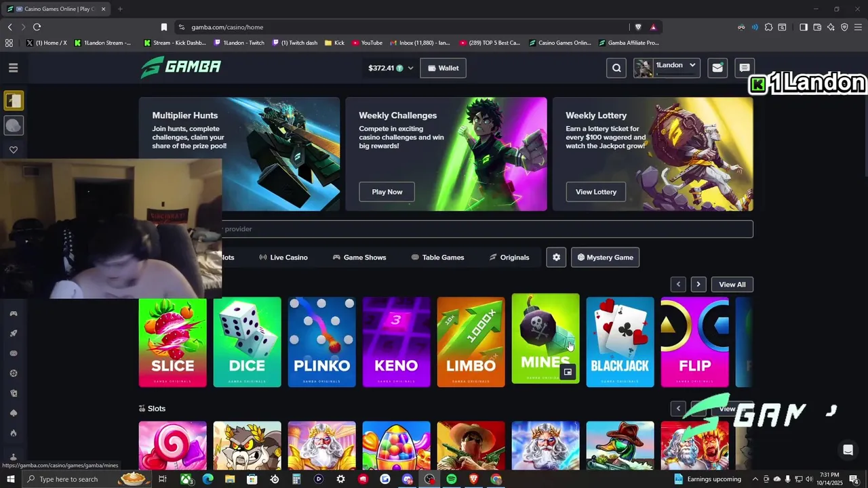
Task: Click the game provider search field
Action: 487,229
